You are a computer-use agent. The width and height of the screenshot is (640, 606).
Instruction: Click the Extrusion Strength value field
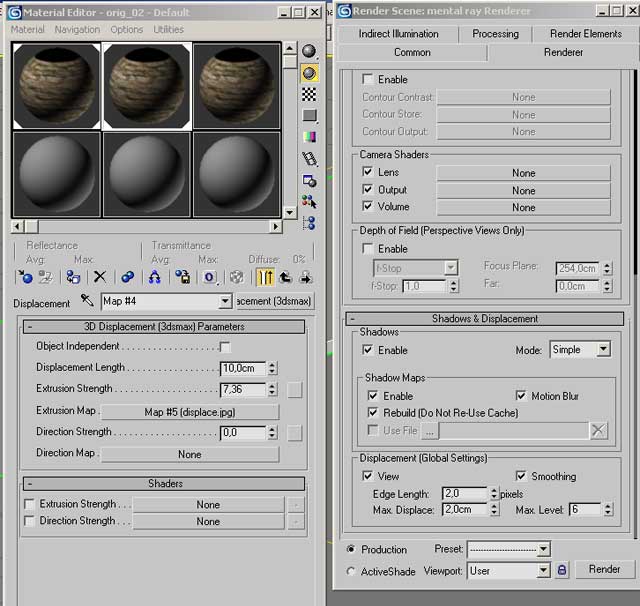point(243,389)
